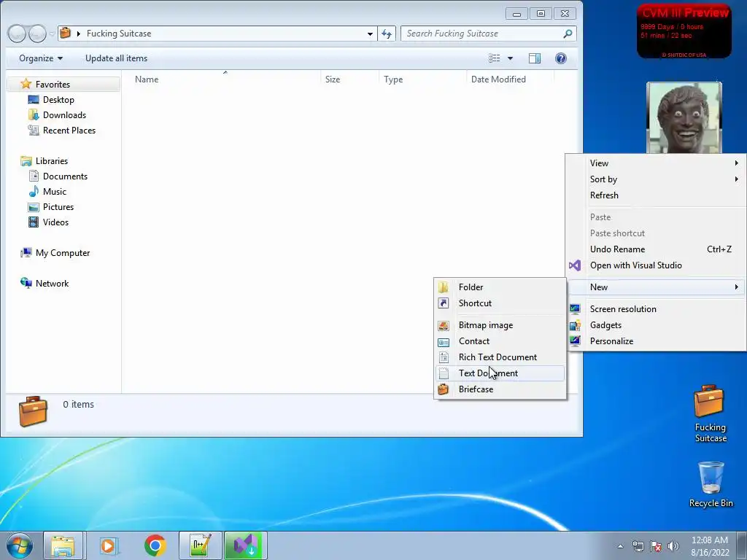Click the CVM III Preview countdown gadget
The width and height of the screenshot is (747, 560).
[684, 31]
